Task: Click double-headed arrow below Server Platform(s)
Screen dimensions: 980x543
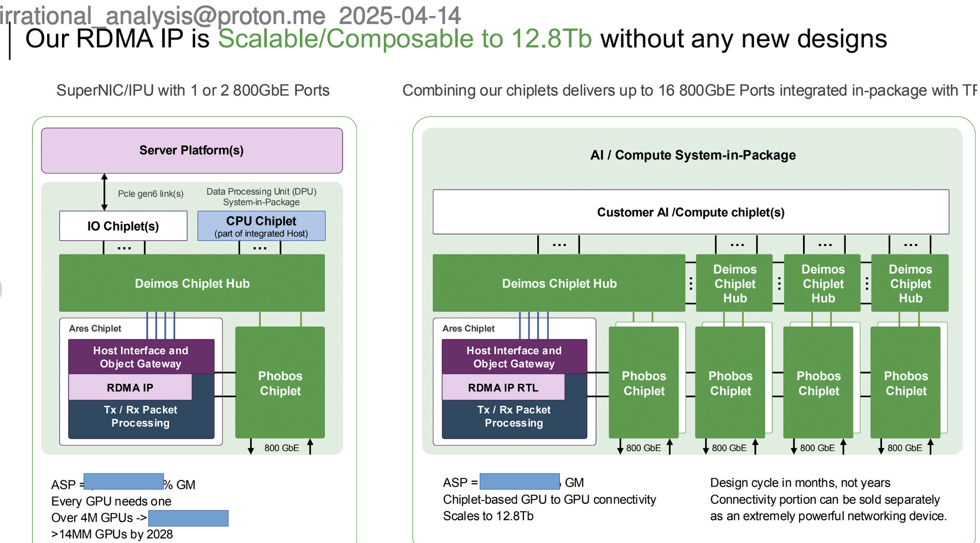Action: point(104,192)
